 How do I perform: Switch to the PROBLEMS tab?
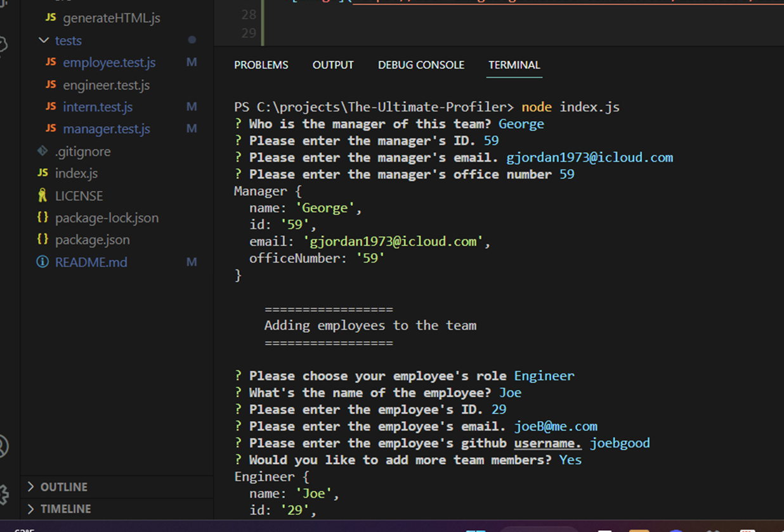[x=261, y=65]
